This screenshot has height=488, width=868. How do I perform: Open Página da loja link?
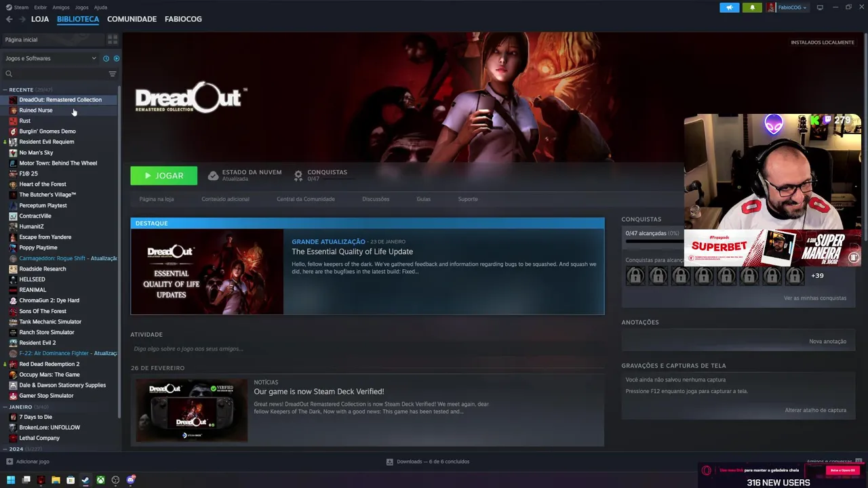[x=157, y=199]
